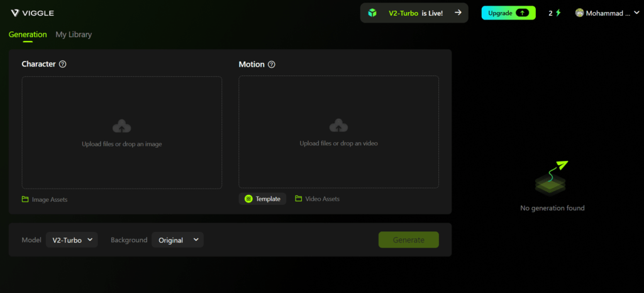The height and width of the screenshot is (293, 644).
Task: Click the Motion video upload drop area
Action: [x=338, y=132]
